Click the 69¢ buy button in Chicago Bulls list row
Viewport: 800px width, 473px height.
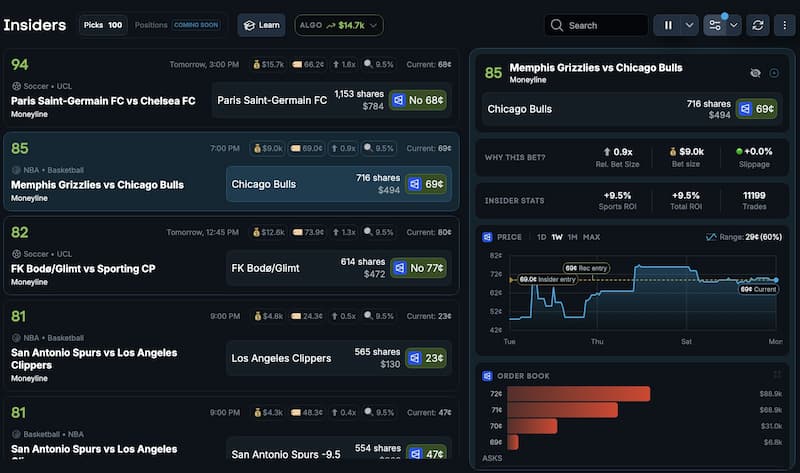(x=426, y=184)
